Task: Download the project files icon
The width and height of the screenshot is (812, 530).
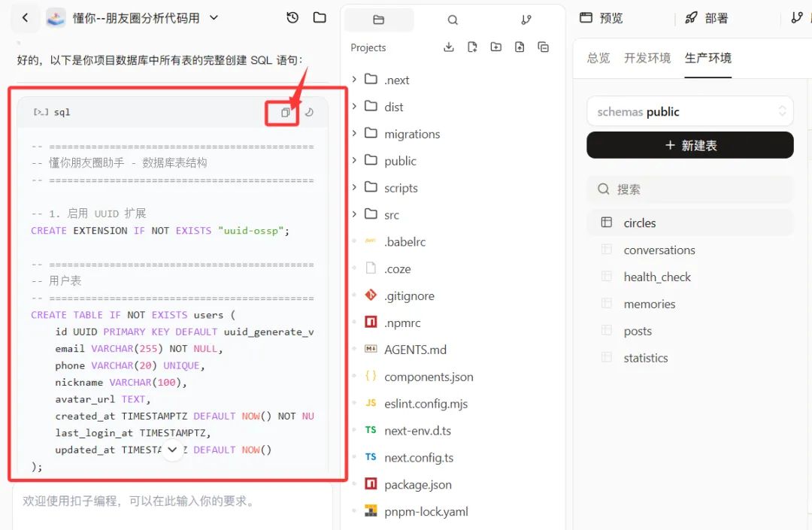Action: 449,47
